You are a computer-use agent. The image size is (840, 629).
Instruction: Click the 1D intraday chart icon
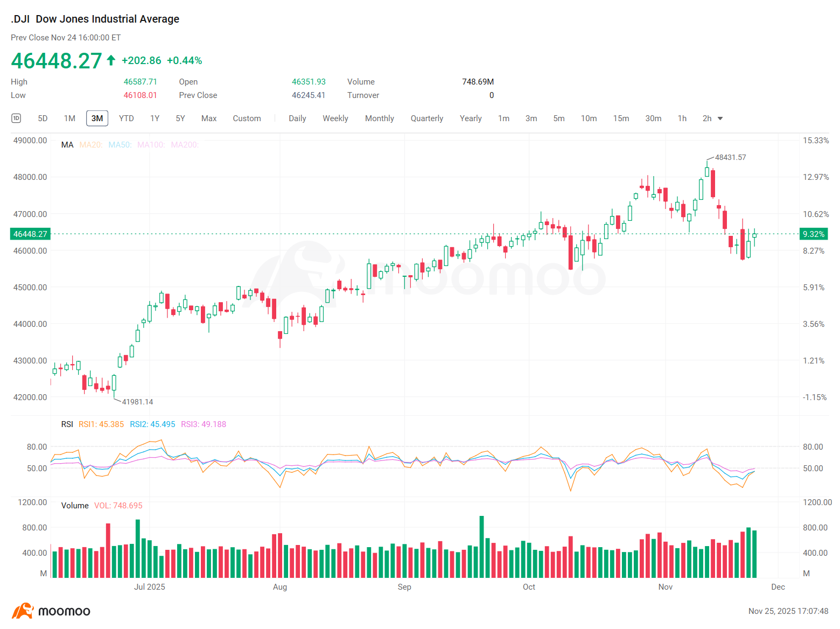(x=16, y=118)
